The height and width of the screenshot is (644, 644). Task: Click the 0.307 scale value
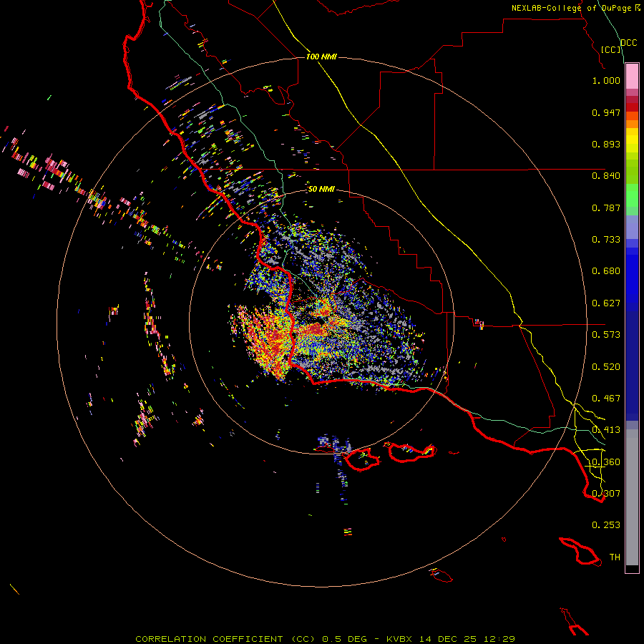coord(606,494)
